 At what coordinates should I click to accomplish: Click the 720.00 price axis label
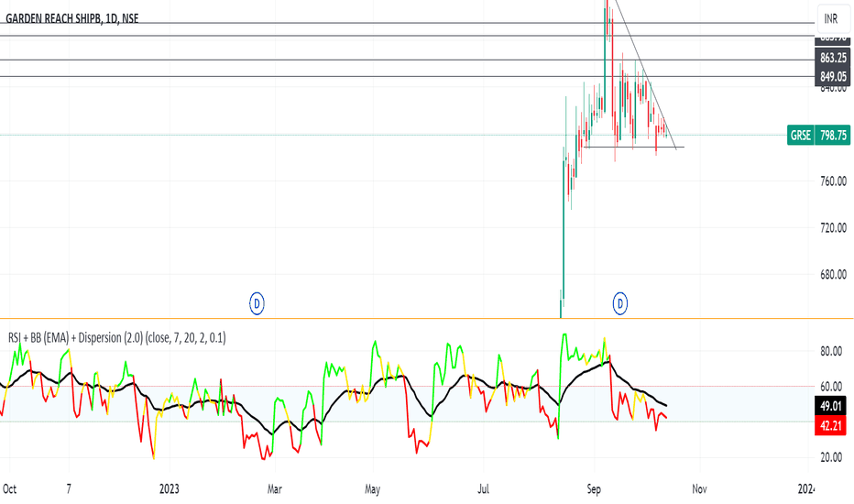point(833,228)
